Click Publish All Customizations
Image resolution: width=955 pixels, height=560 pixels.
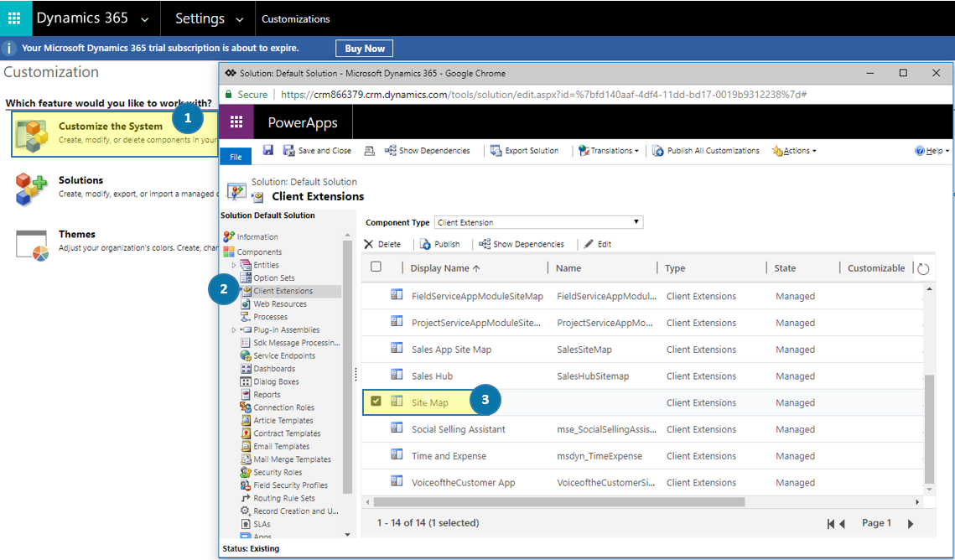(x=706, y=150)
